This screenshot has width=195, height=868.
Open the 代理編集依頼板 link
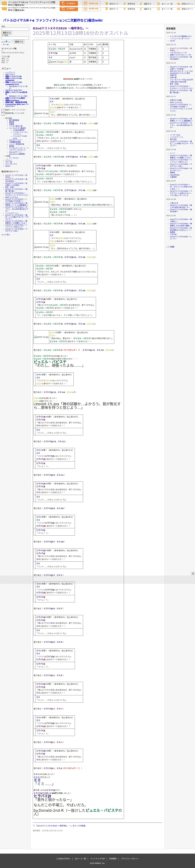click(x=15, y=142)
